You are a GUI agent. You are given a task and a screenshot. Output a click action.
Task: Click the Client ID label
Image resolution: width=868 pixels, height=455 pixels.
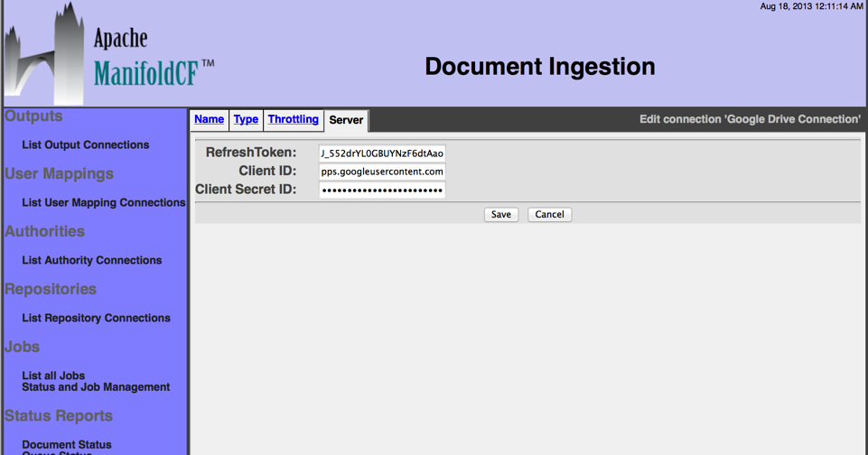(267, 171)
